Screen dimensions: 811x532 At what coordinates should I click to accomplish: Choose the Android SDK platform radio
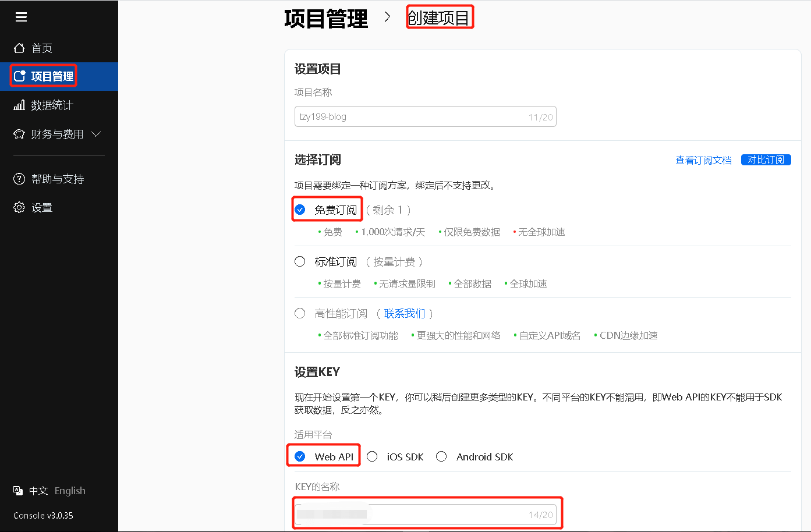441,457
